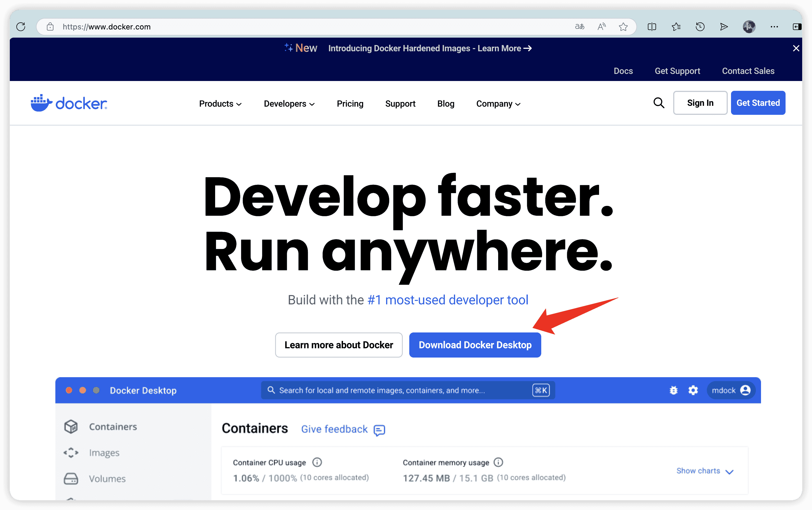Click the New sparkle badge in banner
The height and width of the screenshot is (510, 812).
(x=300, y=48)
